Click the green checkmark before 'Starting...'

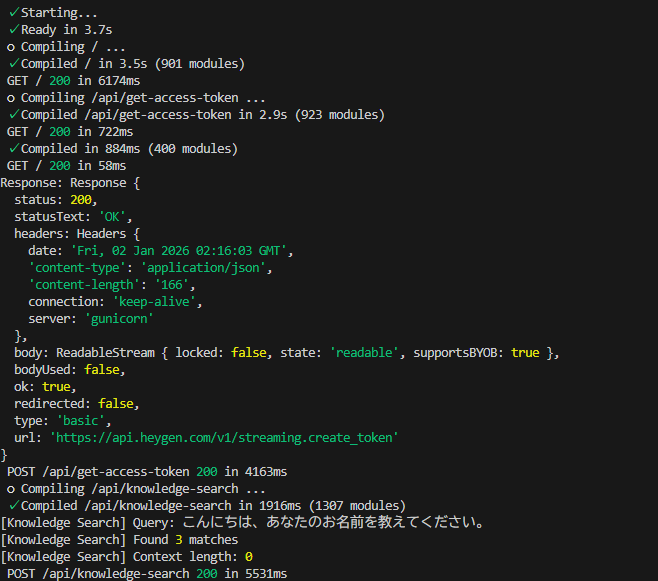coord(14,12)
